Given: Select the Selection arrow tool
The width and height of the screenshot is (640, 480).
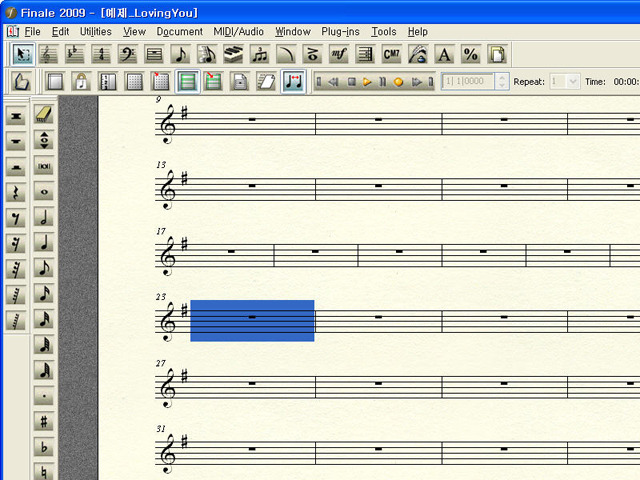Looking at the screenshot, I should 23,54.
